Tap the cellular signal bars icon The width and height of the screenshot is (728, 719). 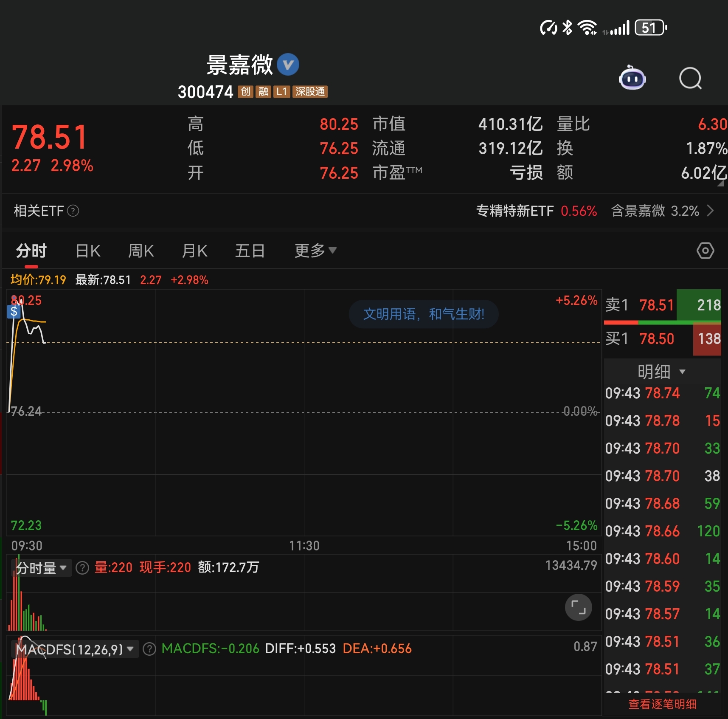619,28
